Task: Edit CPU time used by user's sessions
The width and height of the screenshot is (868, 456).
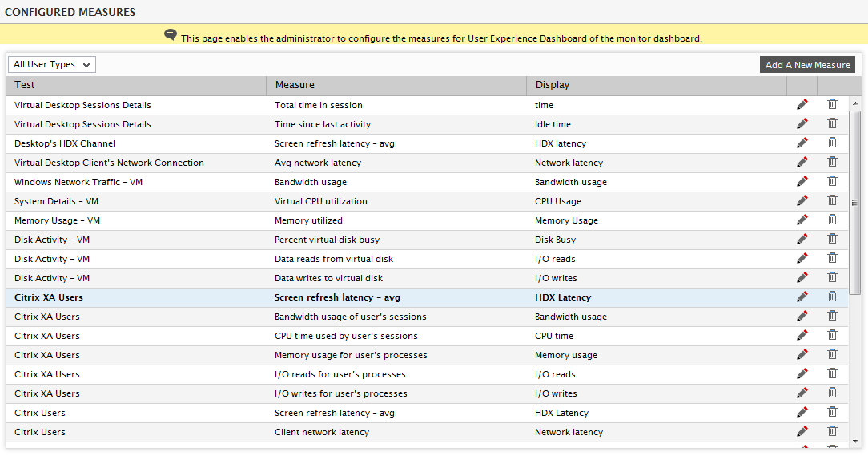Action: (x=802, y=335)
